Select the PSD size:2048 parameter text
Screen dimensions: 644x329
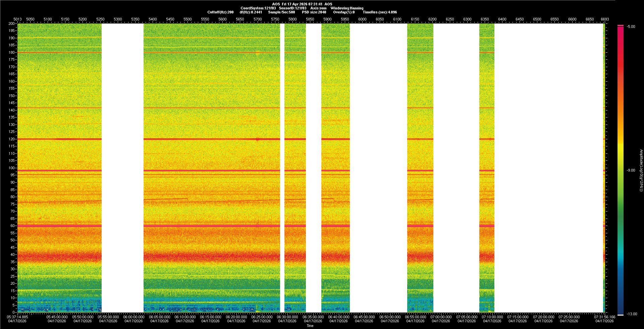coord(314,12)
